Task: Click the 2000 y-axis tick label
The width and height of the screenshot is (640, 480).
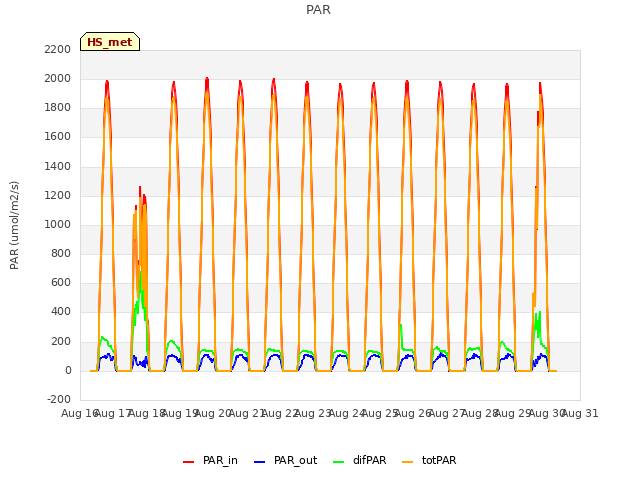Action: [58, 78]
